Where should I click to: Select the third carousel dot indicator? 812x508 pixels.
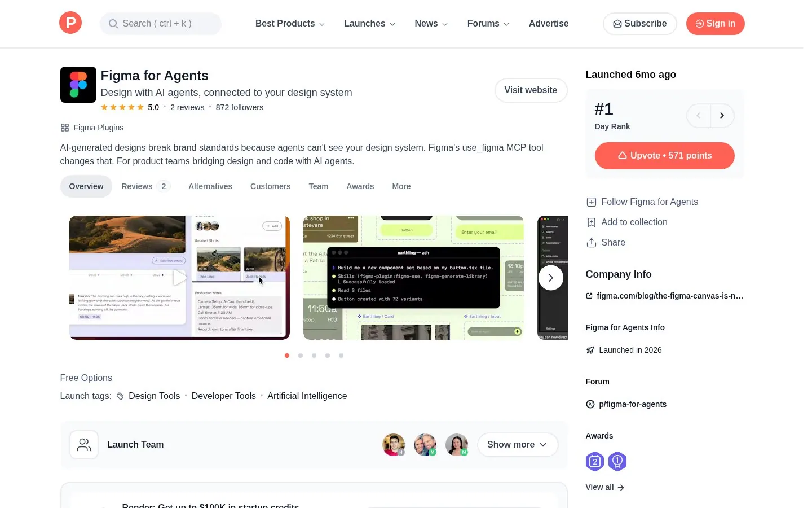pos(314,356)
